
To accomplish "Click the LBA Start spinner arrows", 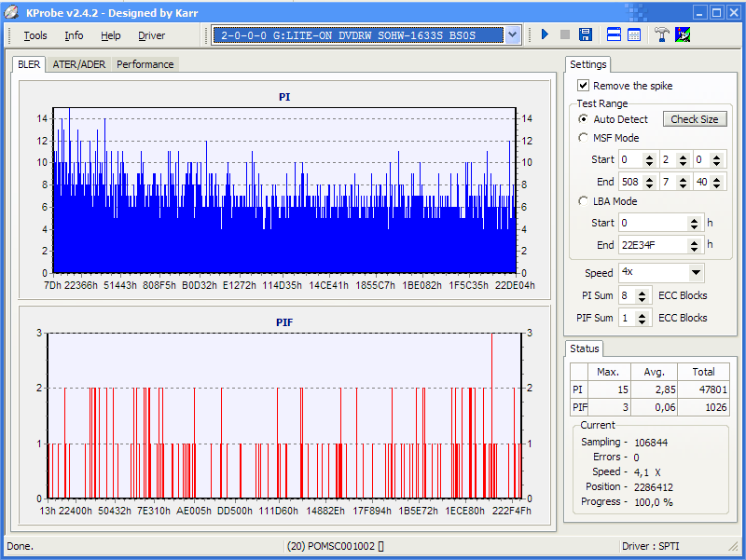I will point(694,223).
